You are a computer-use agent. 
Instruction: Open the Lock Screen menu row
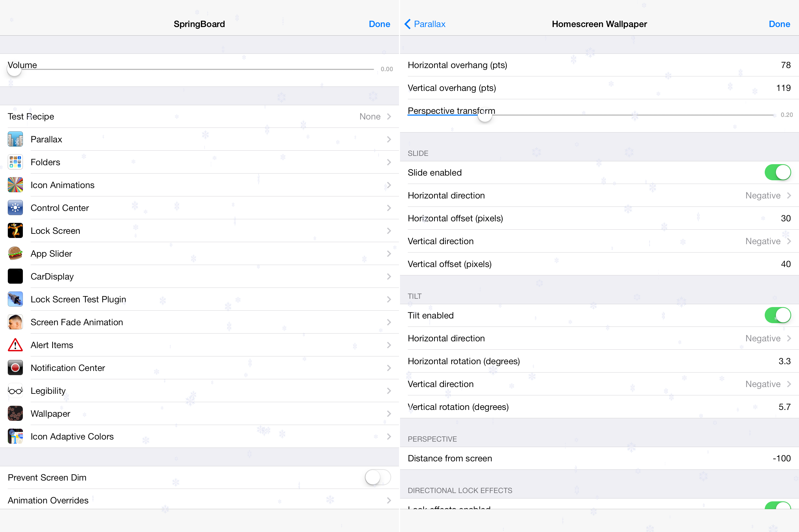(x=199, y=230)
